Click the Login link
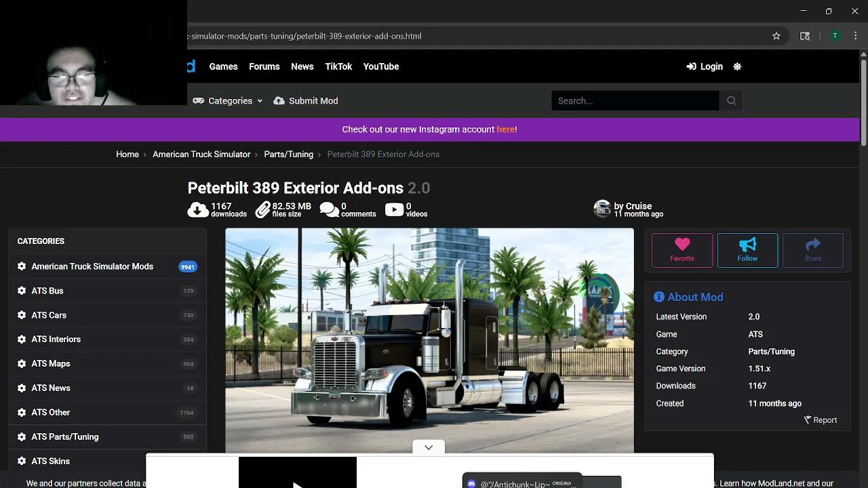This screenshot has width=868, height=488. pos(705,66)
